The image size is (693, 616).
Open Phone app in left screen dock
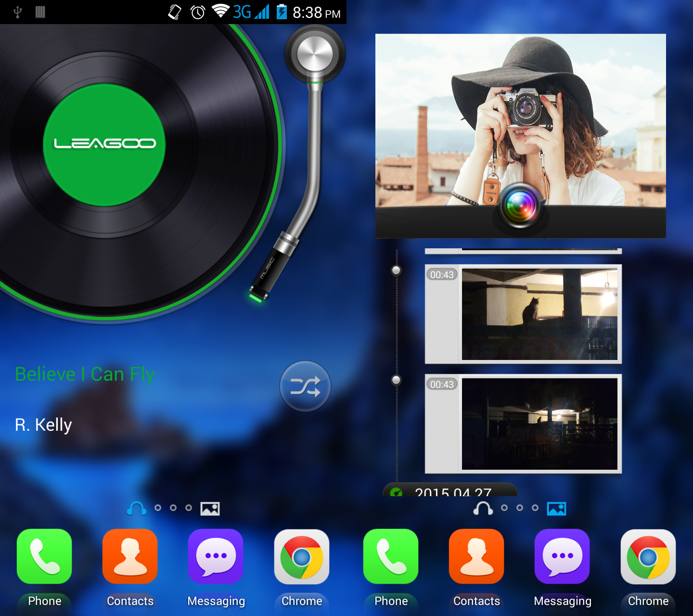44,557
